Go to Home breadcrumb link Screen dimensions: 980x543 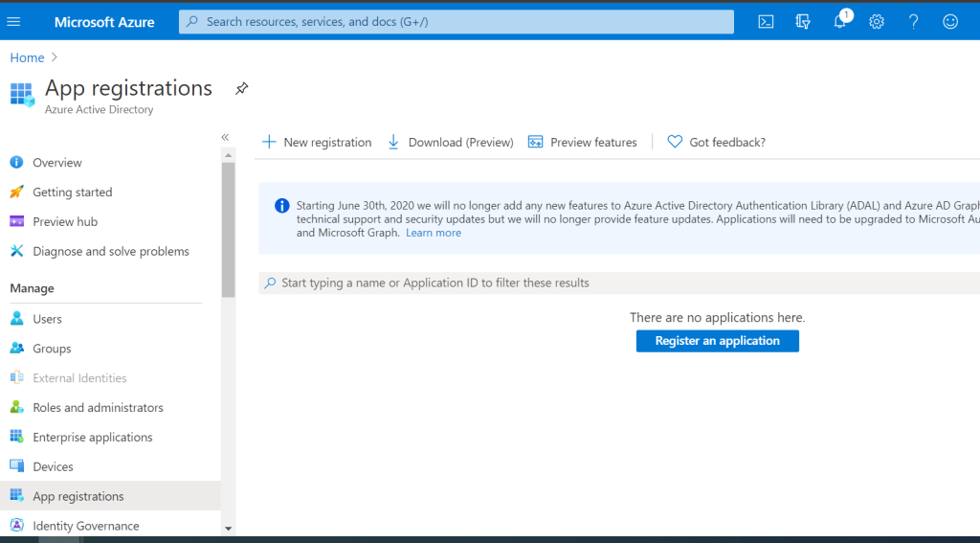coord(27,57)
